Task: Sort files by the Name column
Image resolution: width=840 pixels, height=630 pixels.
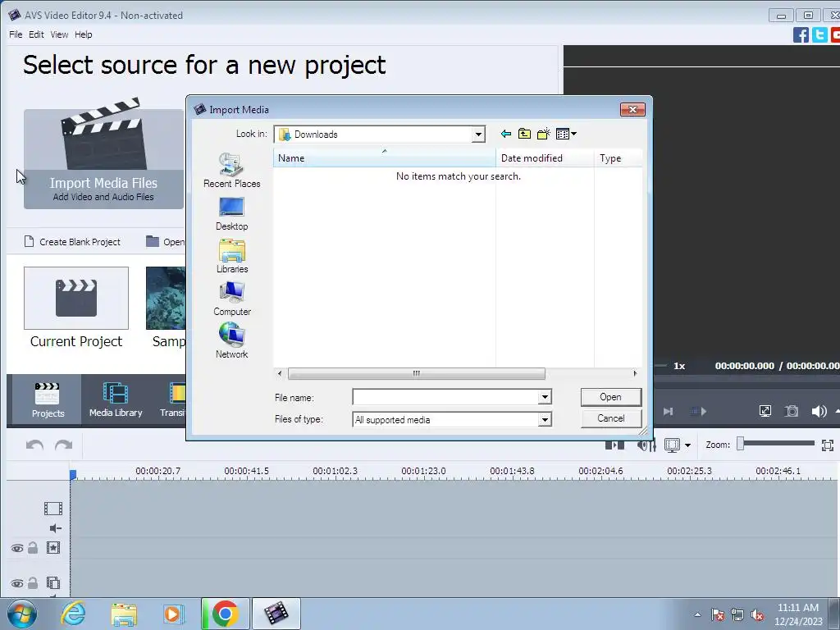Action: tap(384, 158)
